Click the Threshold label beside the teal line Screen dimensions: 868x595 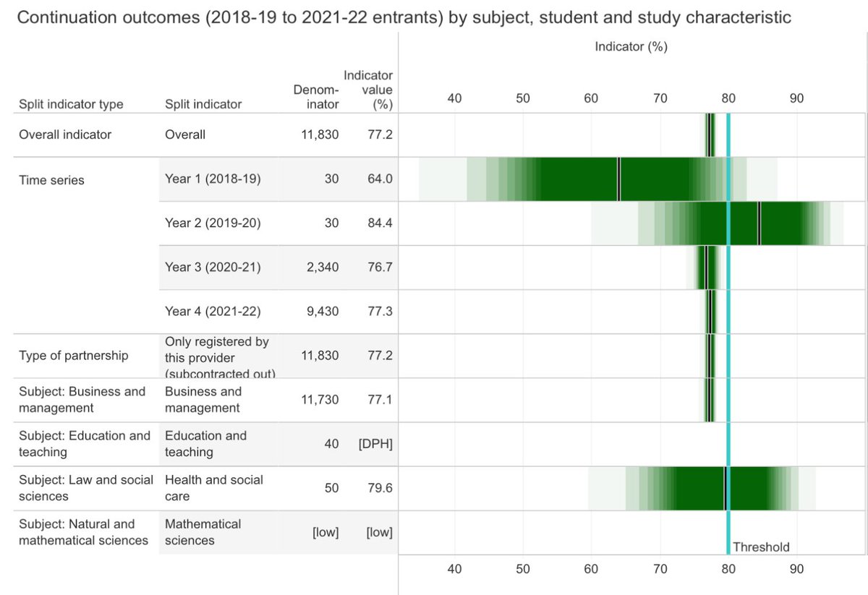pos(761,547)
